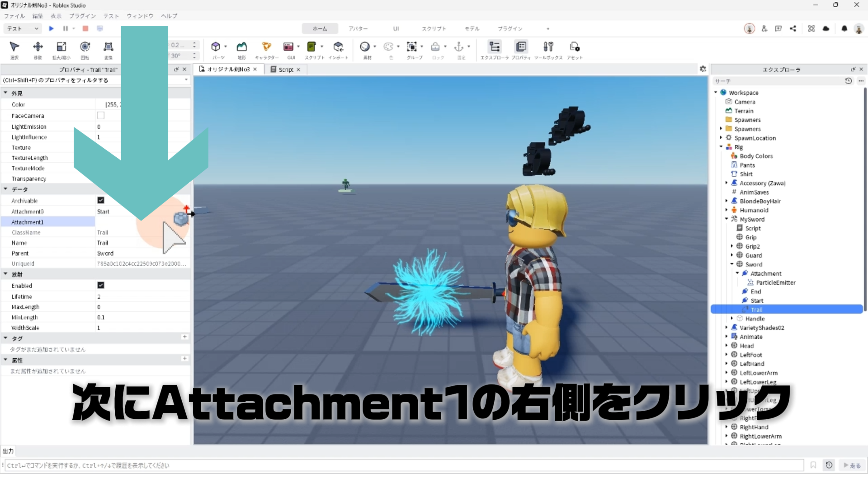Select ParticleEmitter in the Explorer
The width and height of the screenshot is (868, 488).
[x=775, y=282]
